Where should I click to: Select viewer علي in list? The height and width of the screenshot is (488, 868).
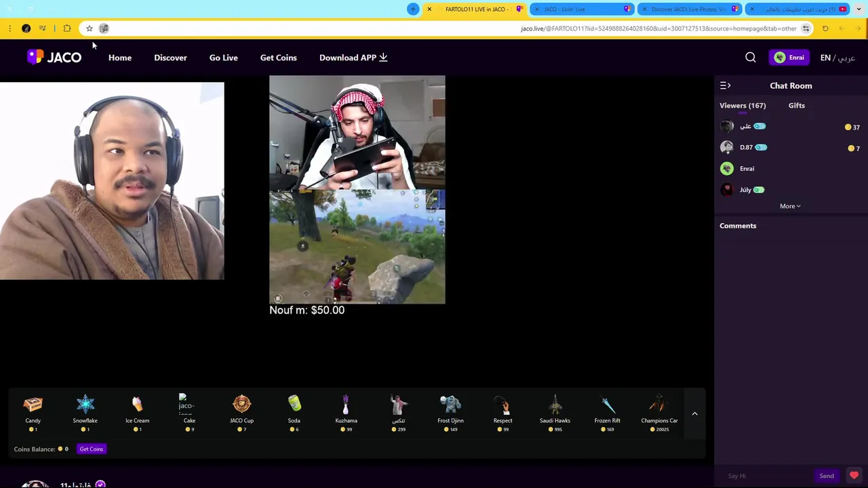click(790, 126)
